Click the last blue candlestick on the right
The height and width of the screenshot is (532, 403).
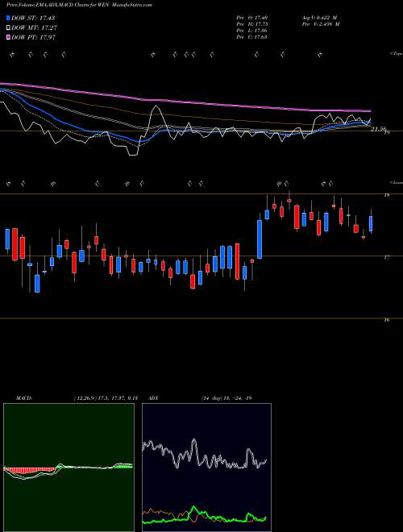tap(371, 223)
